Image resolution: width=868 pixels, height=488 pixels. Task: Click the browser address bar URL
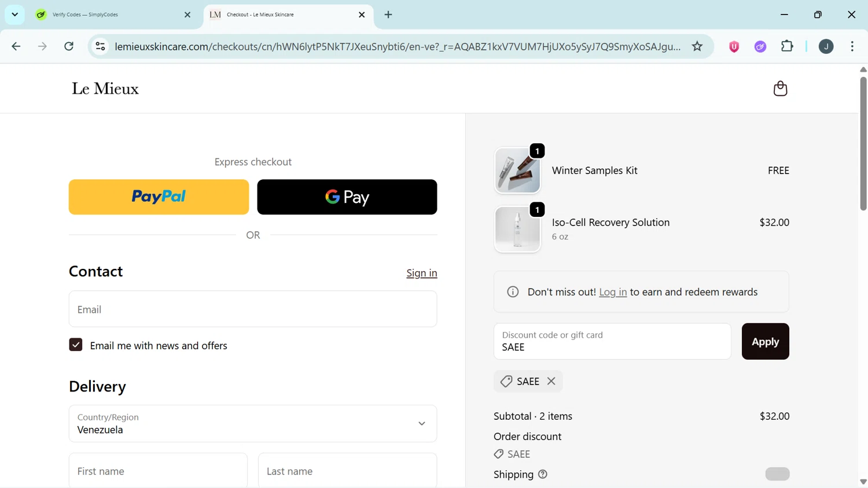(x=398, y=46)
